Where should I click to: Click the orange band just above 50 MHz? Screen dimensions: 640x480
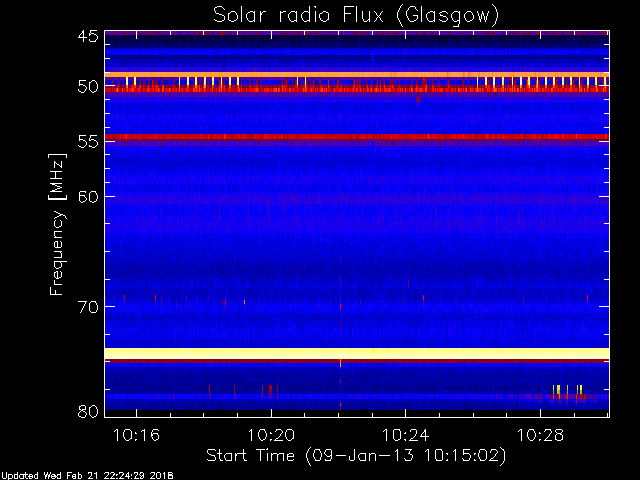pos(357,75)
